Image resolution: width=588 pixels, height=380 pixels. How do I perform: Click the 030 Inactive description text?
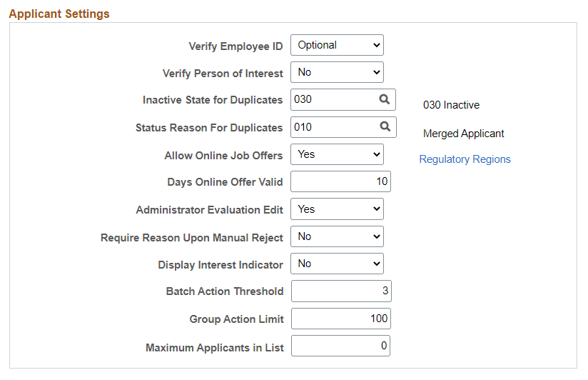451,105
